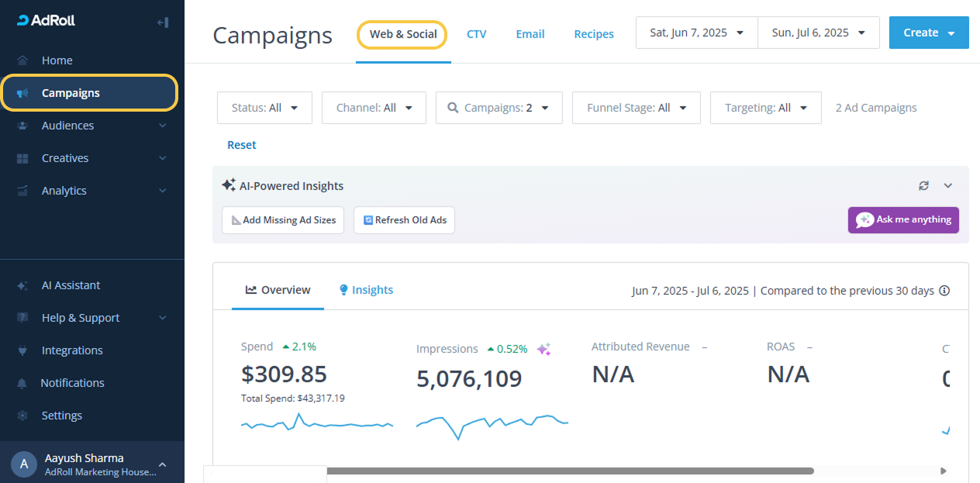980x483 pixels.
Task: Open the AI Assistant sparkle icon
Action: (22, 285)
